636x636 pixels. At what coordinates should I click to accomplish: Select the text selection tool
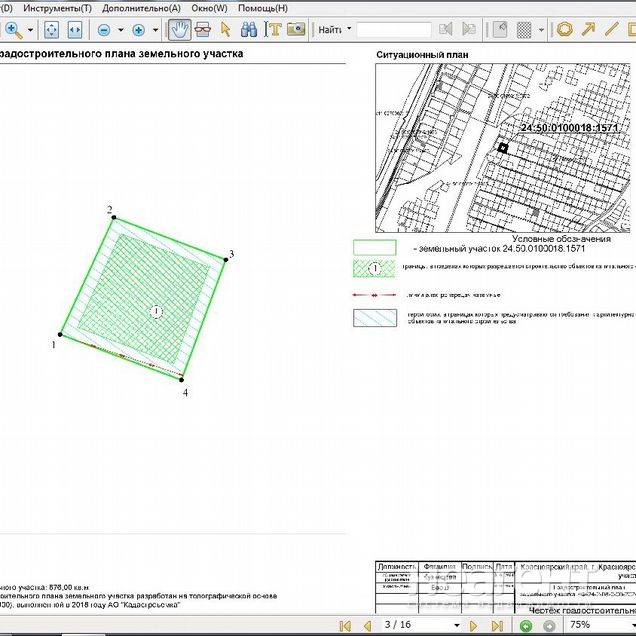click(272, 30)
